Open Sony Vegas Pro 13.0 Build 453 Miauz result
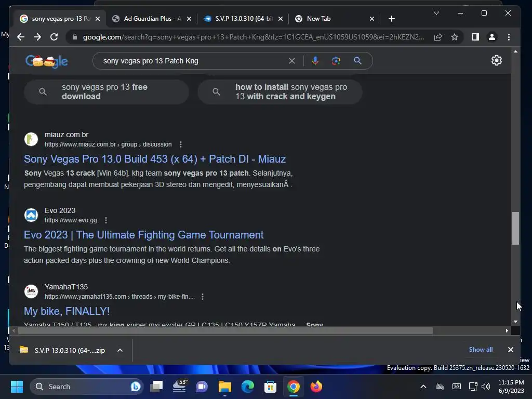This screenshot has height=399, width=532. pos(155,159)
